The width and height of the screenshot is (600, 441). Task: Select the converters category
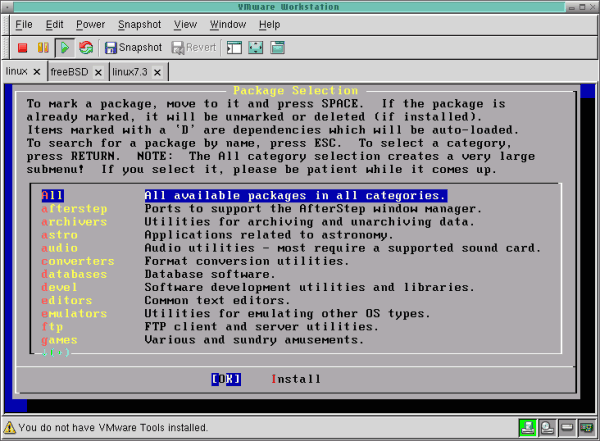coord(78,261)
